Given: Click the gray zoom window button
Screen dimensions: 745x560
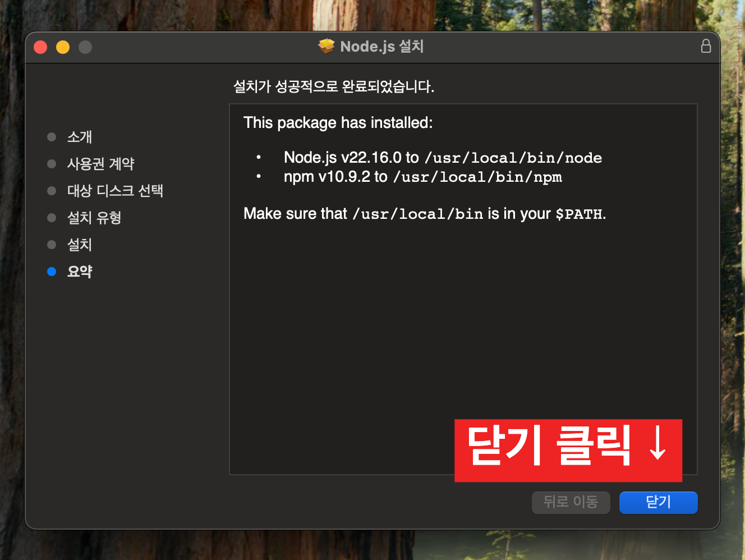Looking at the screenshot, I should [85, 47].
